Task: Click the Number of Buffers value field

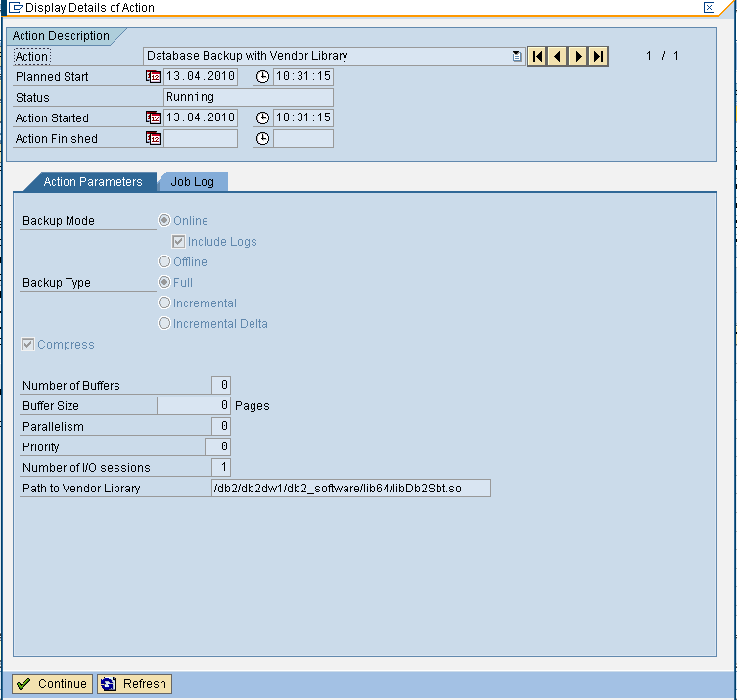Action: click(221, 385)
